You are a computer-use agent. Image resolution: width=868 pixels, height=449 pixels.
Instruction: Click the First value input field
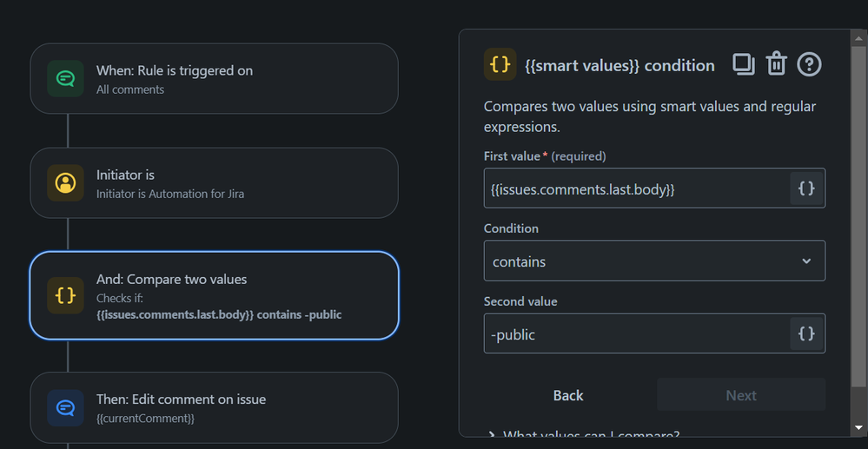[x=637, y=188]
